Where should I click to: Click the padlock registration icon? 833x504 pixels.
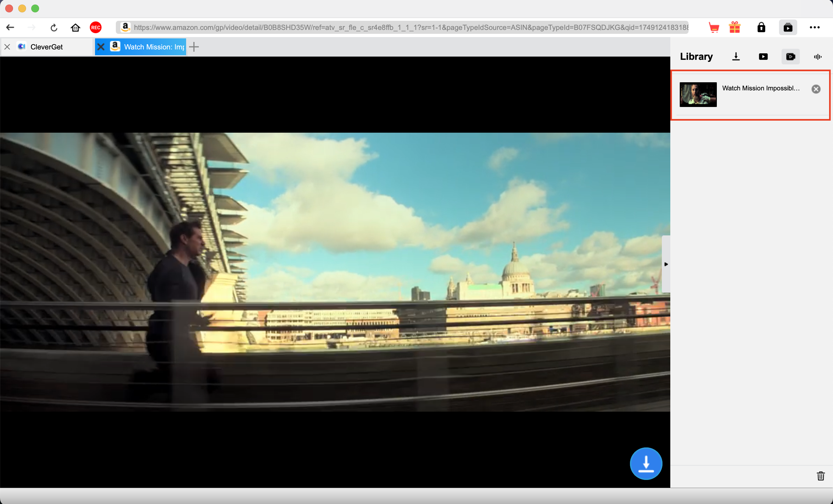761,27
